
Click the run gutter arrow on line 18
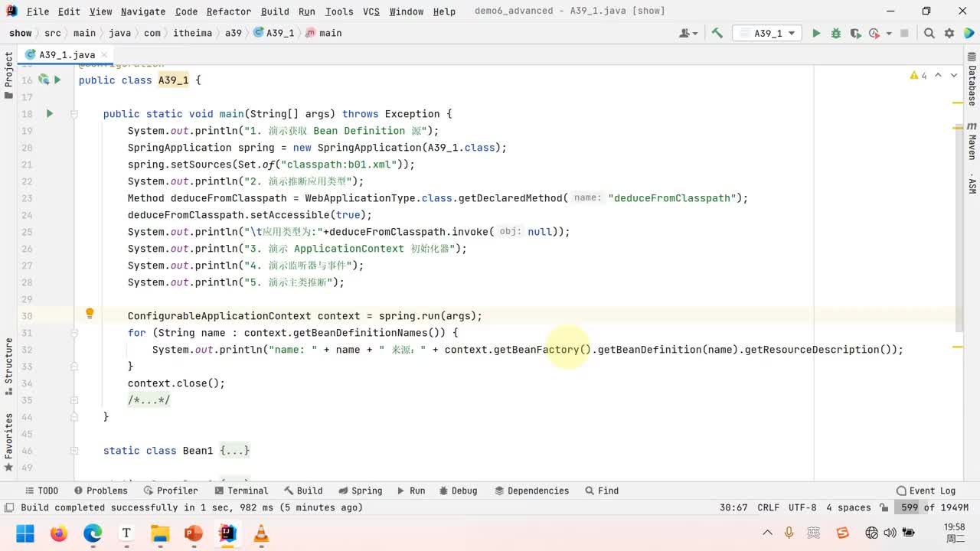(x=50, y=113)
